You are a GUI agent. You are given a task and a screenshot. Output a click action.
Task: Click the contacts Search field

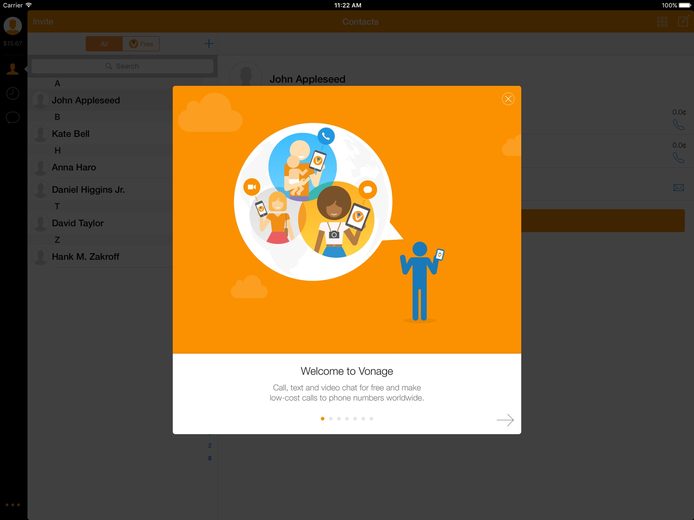(123, 66)
